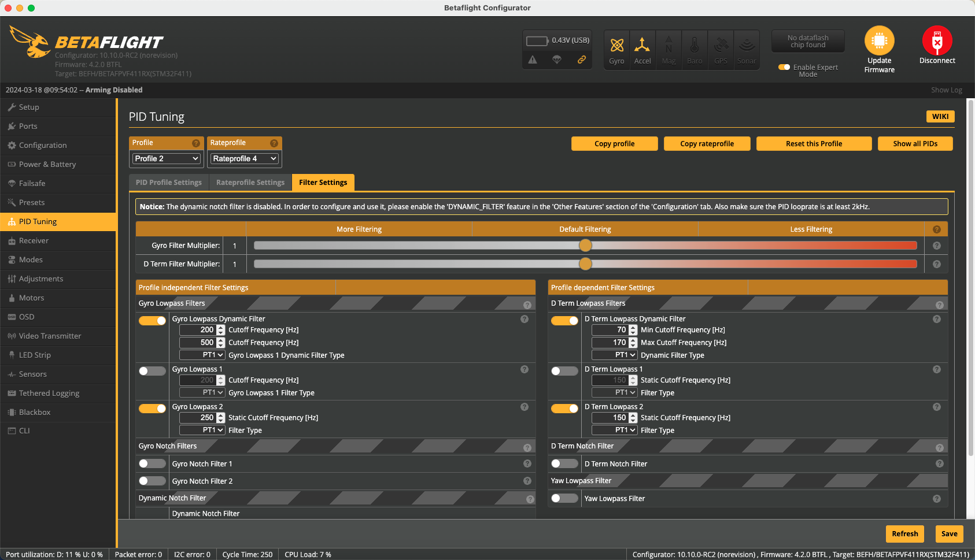Open Gyro Lowpass 1 Filter Type dropdown
The height and width of the screenshot is (560, 975).
click(202, 392)
